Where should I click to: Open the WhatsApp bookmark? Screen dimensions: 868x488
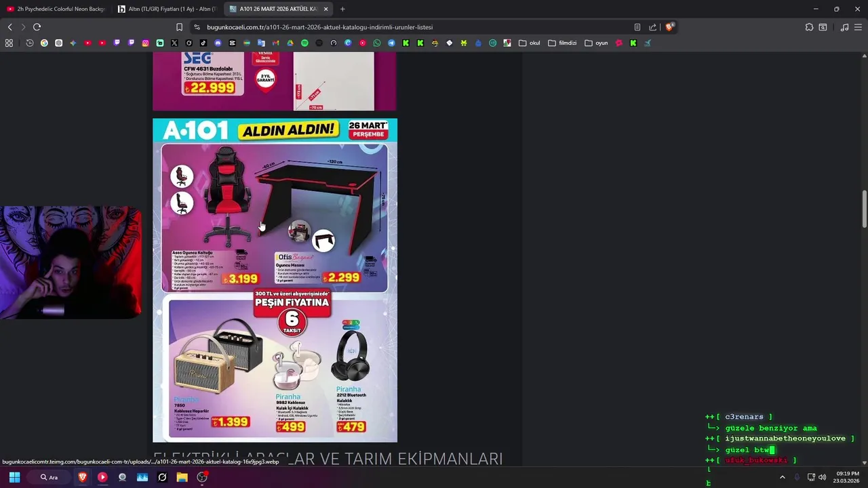(377, 43)
